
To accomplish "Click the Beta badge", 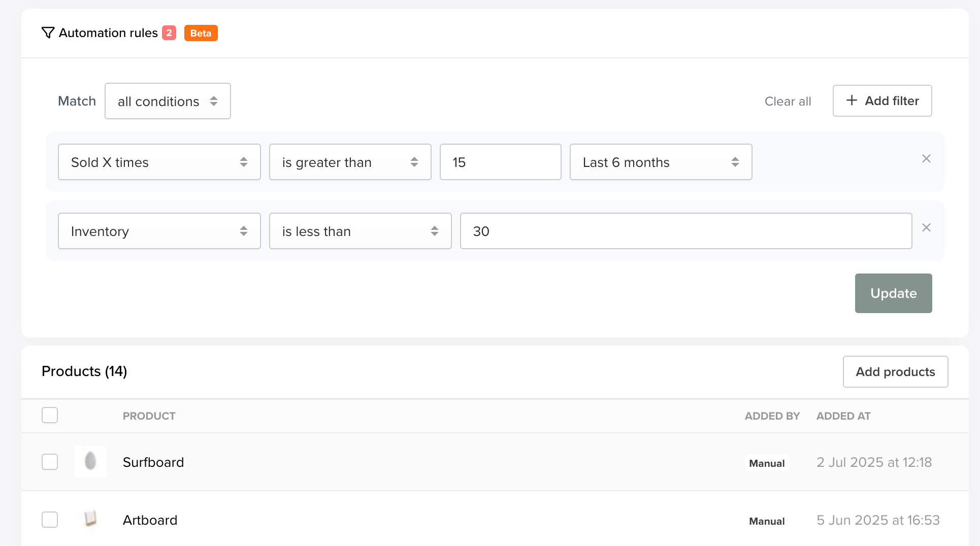I will pyautogui.click(x=201, y=33).
